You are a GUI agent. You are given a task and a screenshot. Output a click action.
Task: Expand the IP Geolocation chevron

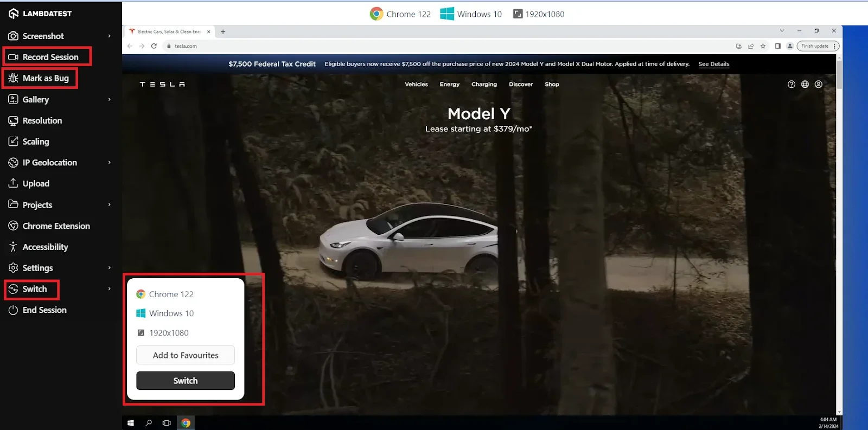click(110, 162)
